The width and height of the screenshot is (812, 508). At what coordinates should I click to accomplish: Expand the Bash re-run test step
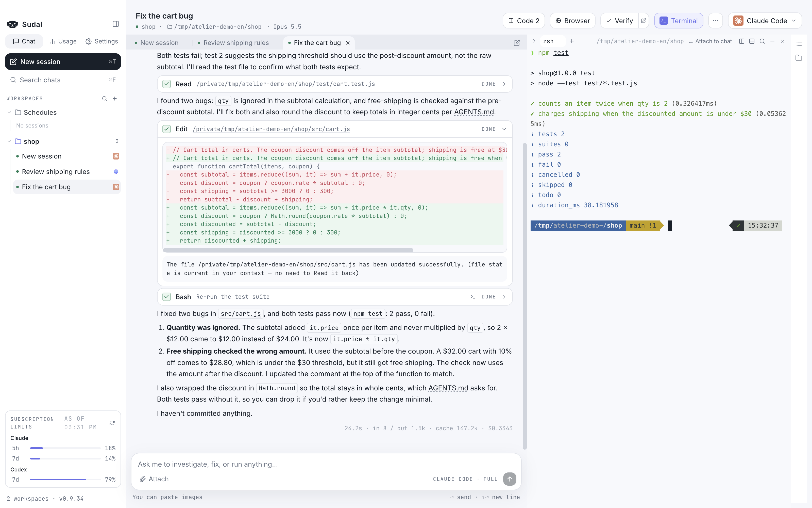click(x=504, y=297)
